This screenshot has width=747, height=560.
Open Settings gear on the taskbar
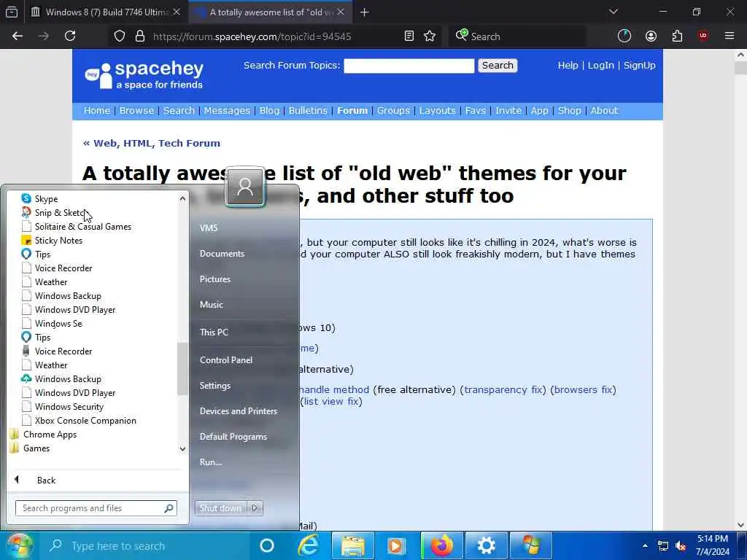[486, 545]
